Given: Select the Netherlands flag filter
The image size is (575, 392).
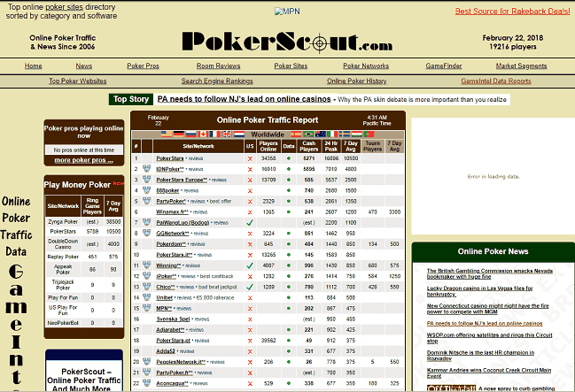Looking at the screenshot, I should point(239,135).
